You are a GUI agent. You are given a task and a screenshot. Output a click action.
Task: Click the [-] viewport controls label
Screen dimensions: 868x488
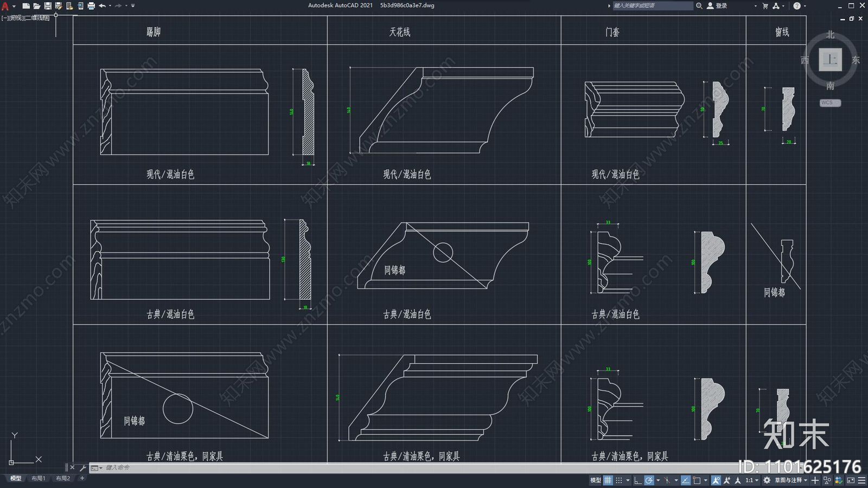[x=5, y=18]
